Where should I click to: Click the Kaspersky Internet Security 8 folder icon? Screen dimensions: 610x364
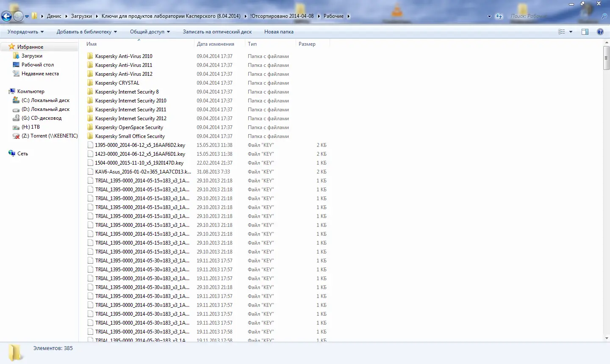(x=90, y=91)
